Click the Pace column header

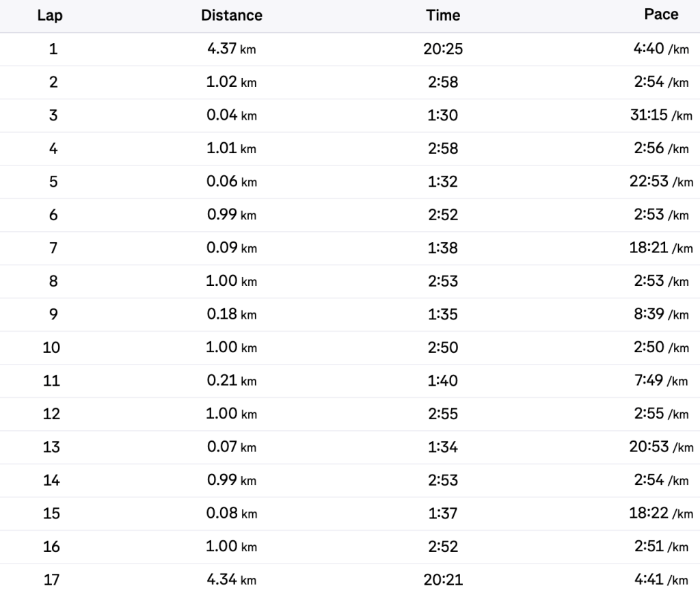[661, 15]
